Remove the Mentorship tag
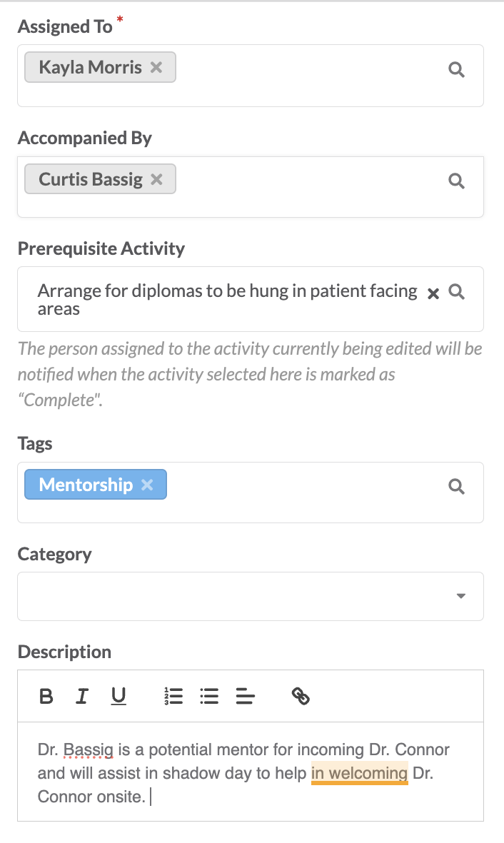The image size is (504, 843). pyautogui.click(x=147, y=485)
